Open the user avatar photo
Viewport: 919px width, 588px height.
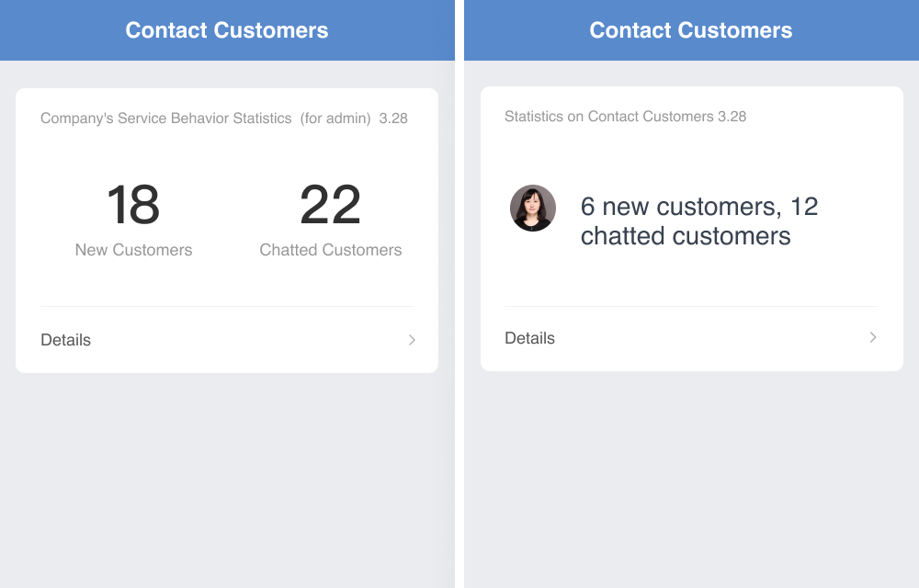533,208
